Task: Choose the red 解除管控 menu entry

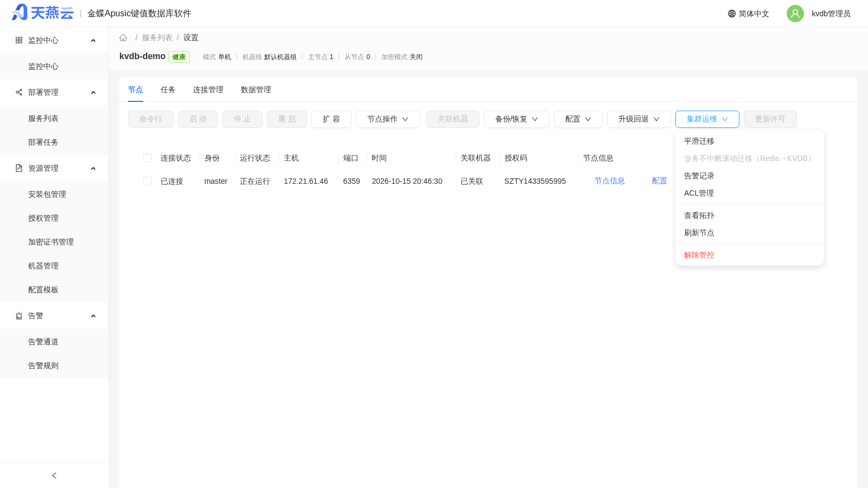Action: (x=750, y=255)
